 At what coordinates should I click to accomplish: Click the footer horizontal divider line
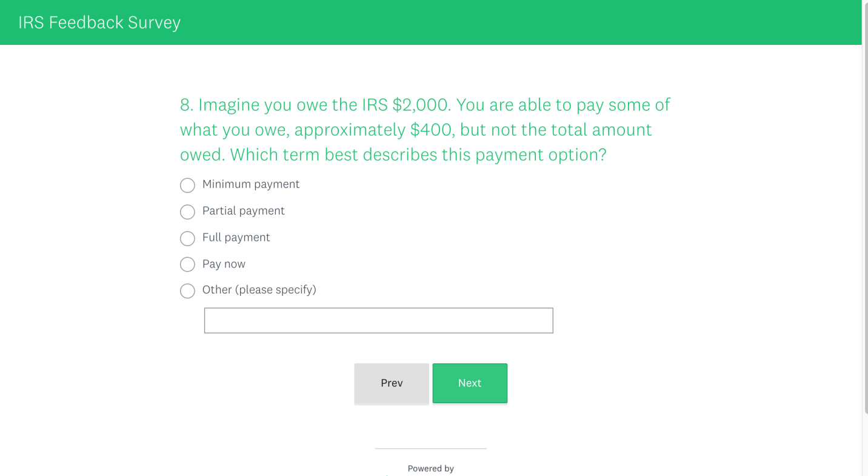430,449
